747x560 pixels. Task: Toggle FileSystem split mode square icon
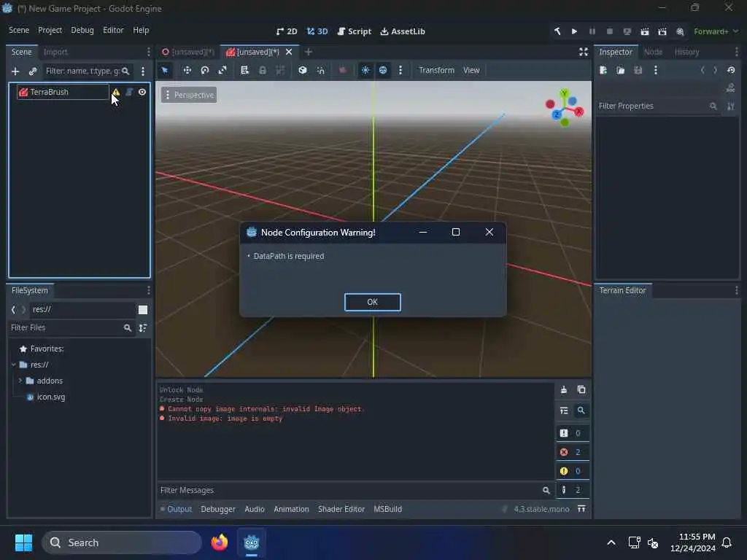point(143,310)
